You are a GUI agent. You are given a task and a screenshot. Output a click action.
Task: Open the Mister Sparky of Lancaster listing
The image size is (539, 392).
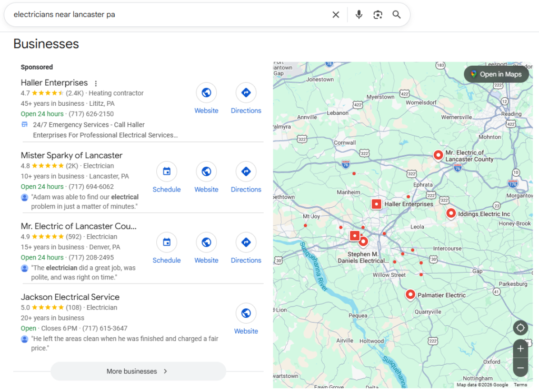click(71, 155)
